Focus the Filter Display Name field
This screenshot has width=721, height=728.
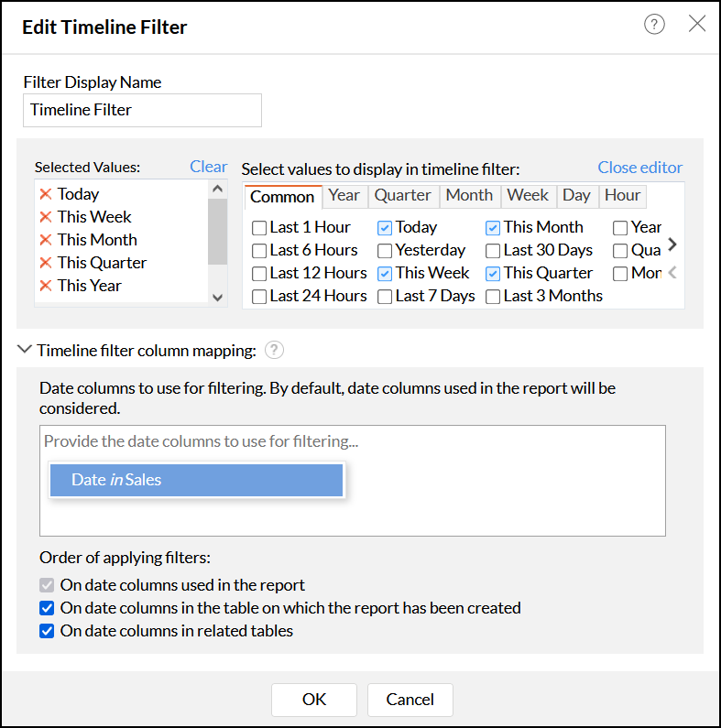142,111
